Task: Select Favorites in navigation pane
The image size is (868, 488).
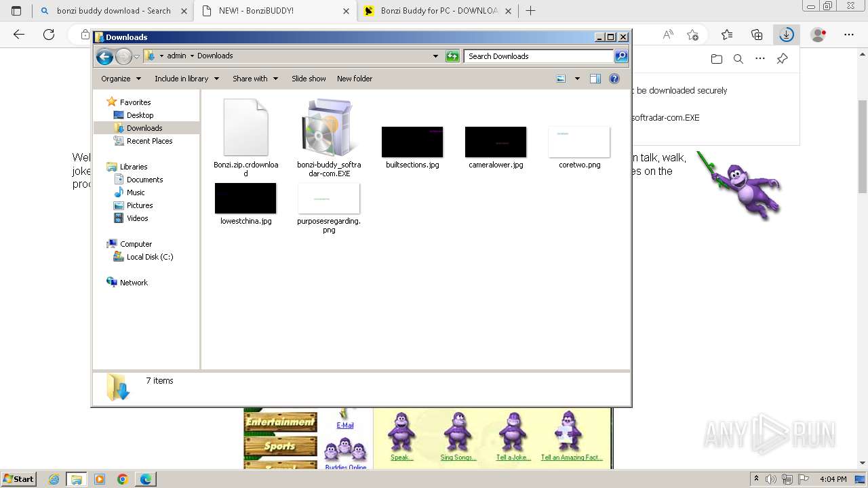Action: [x=136, y=102]
